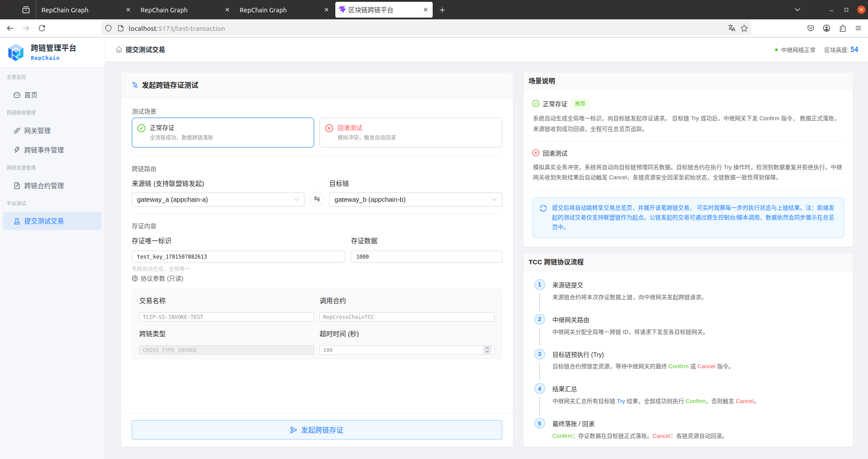Open the 来源链 gateway_a dropdown

(218, 200)
